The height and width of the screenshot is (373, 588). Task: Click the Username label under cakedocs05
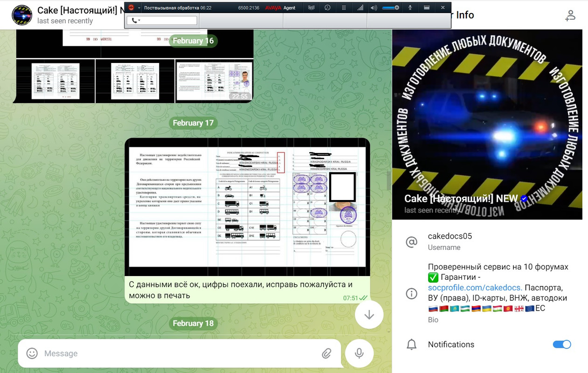click(444, 248)
